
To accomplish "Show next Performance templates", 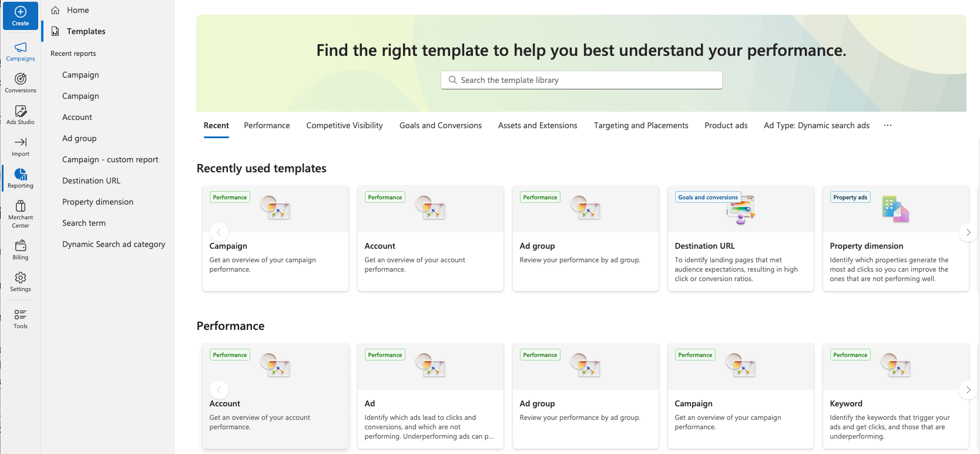I will pos(968,390).
